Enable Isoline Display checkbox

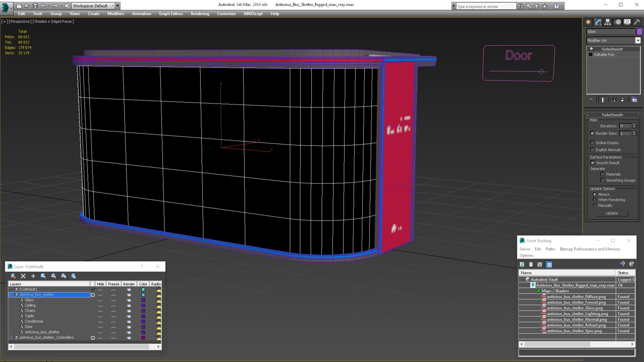pos(592,143)
